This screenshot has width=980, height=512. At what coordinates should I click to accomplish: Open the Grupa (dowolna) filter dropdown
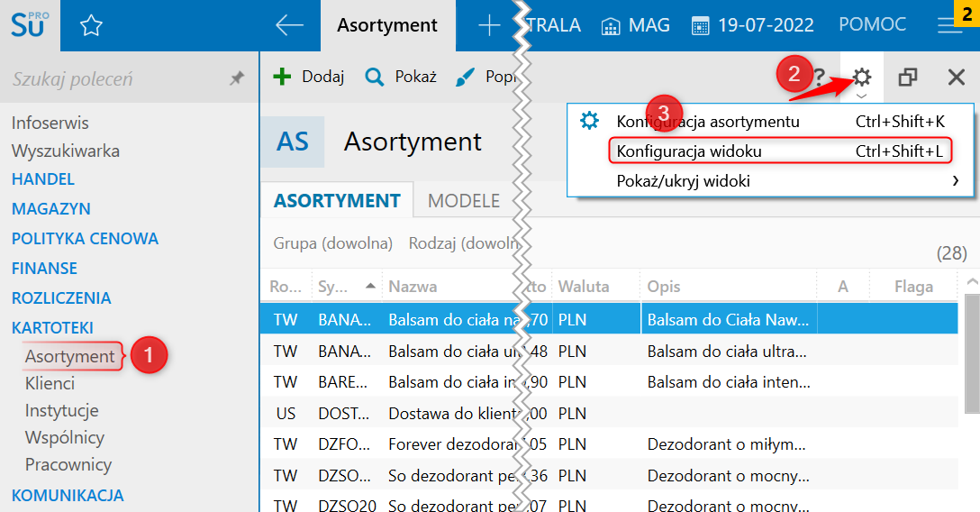pyautogui.click(x=332, y=242)
